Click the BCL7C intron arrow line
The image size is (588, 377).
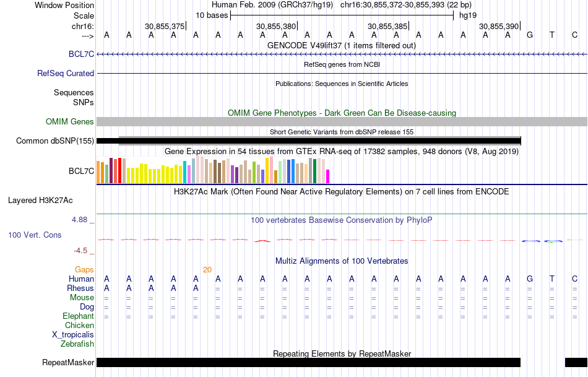pos(342,54)
